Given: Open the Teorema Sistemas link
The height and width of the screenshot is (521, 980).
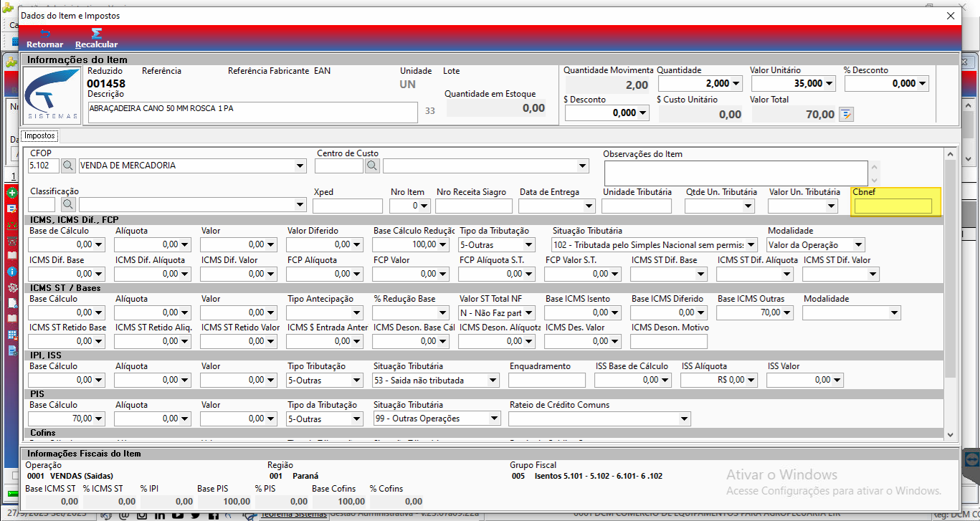Looking at the screenshot, I should 294,515.
